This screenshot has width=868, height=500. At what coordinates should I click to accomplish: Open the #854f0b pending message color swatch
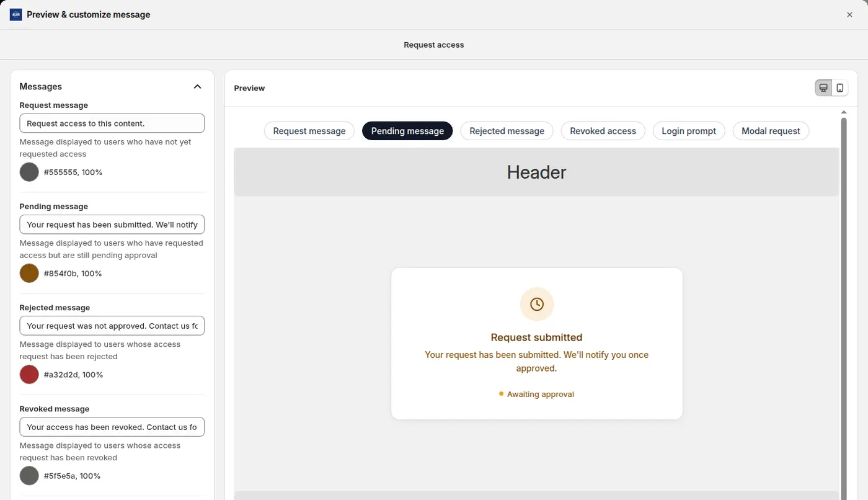(x=29, y=273)
